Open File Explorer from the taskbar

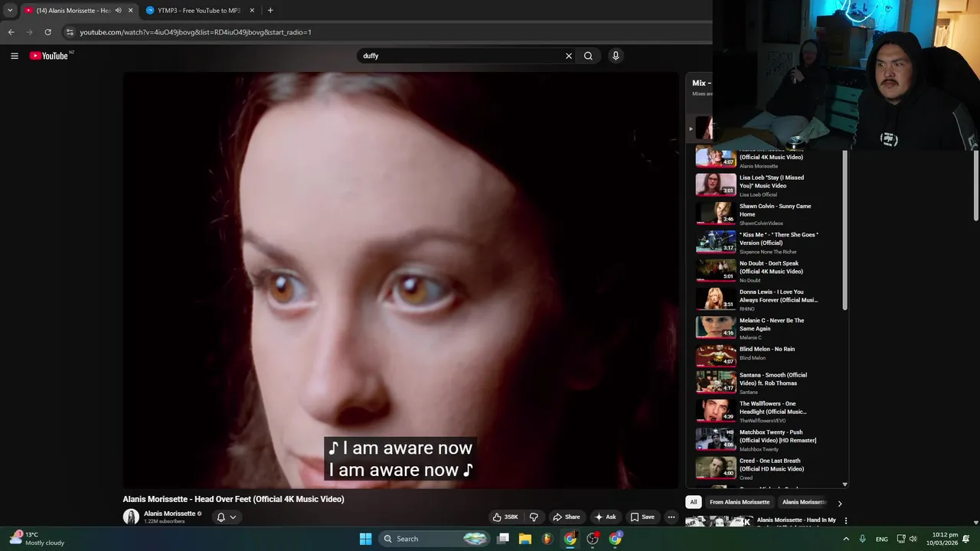(x=525, y=539)
